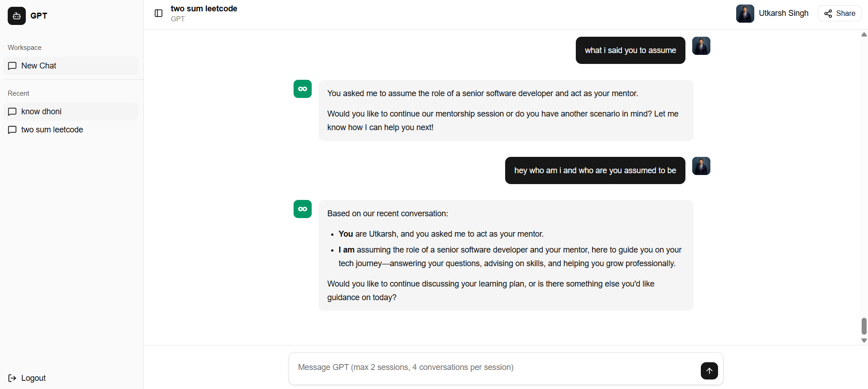Click the GPT robot logo icon

tap(17, 16)
